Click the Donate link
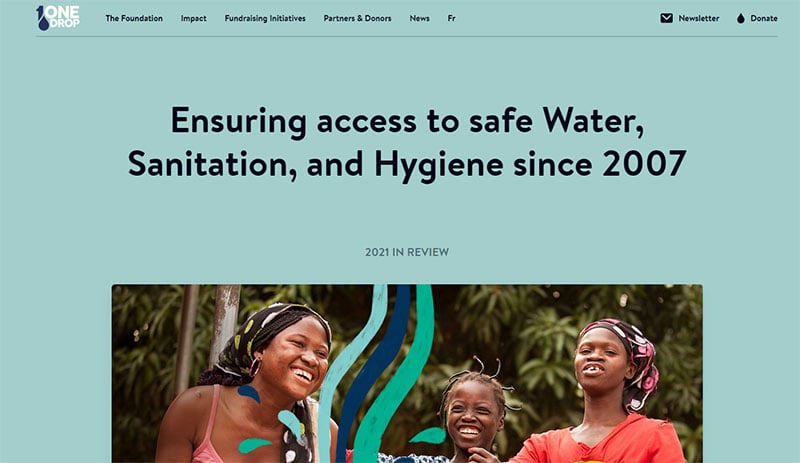This screenshot has height=463, width=800. coord(764,18)
